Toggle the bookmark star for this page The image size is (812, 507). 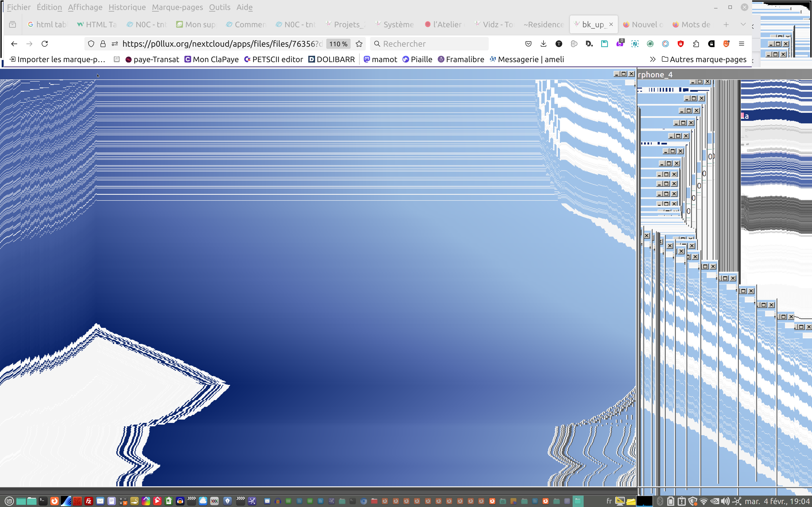tap(359, 44)
